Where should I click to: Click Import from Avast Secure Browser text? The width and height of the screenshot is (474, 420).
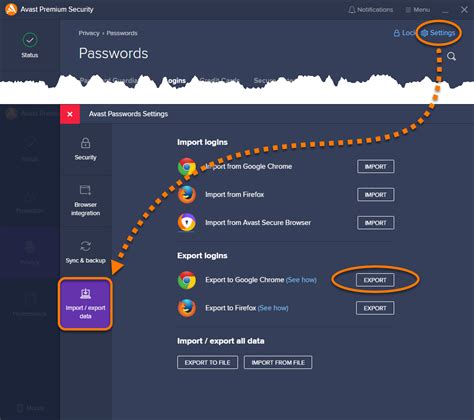tap(258, 223)
